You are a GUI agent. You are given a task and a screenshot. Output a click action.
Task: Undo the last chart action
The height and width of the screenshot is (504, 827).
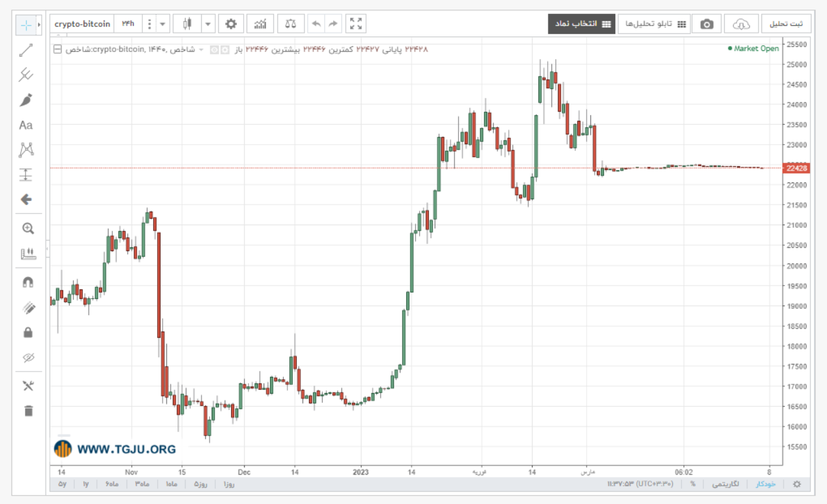pyautogui.click(x=316, y=24)
